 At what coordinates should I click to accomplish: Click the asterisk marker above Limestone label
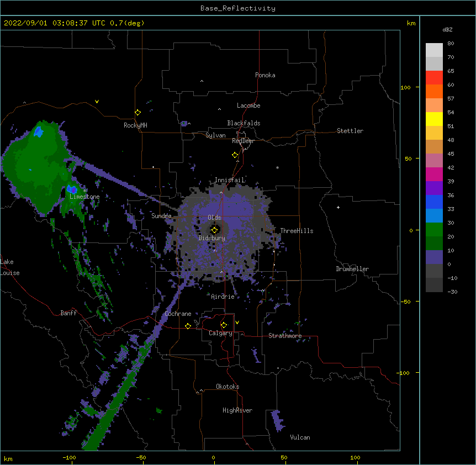[85, 191]
